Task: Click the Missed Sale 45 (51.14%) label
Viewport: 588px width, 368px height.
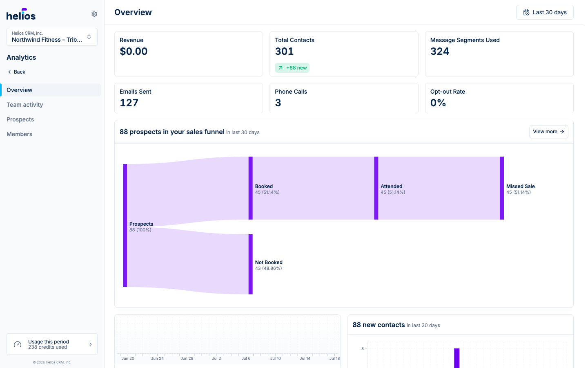Action: coord(521,189)
